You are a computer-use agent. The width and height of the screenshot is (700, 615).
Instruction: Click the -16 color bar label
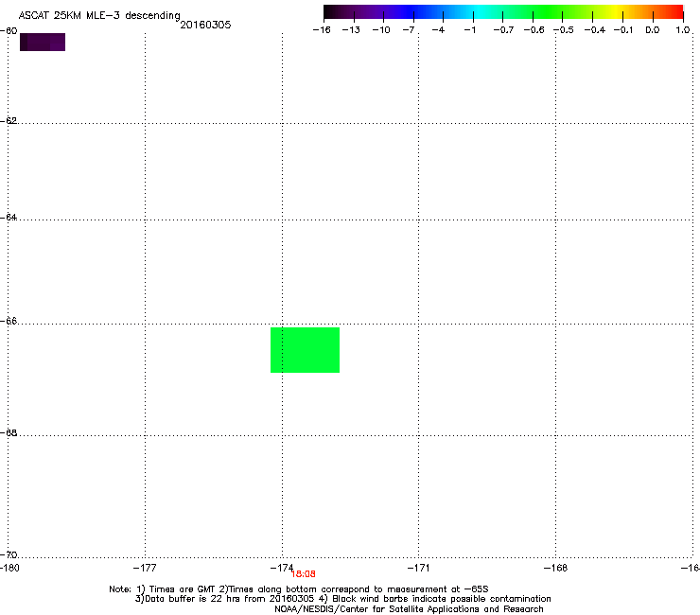tap(322, 30)
